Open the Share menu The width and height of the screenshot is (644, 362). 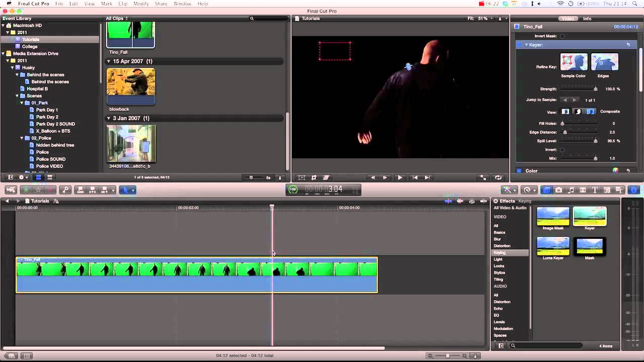pos(161,4)
